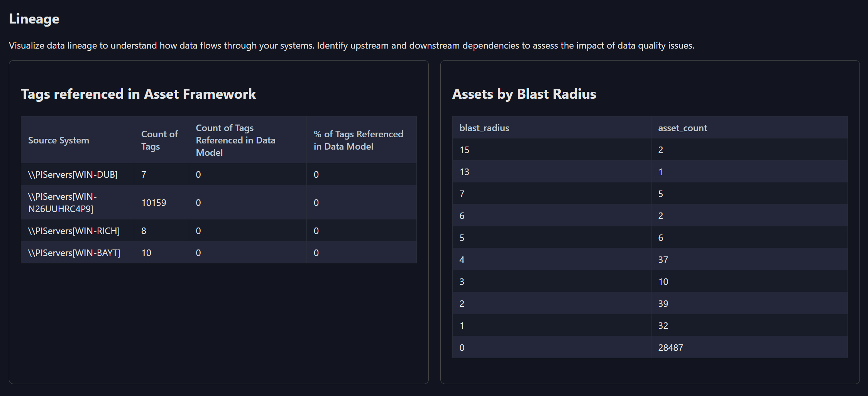Click the asset_count value 28487
This screenshot has width=868, height=396.
coord(670,347)
